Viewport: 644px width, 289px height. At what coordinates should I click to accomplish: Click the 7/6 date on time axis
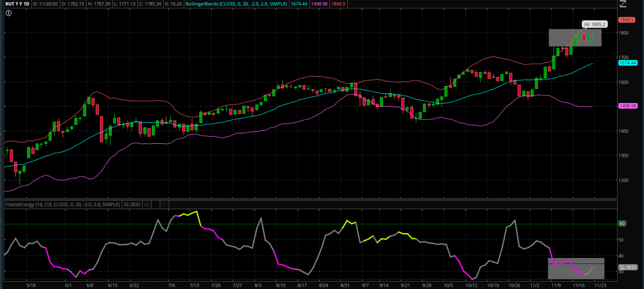point(171,285)
